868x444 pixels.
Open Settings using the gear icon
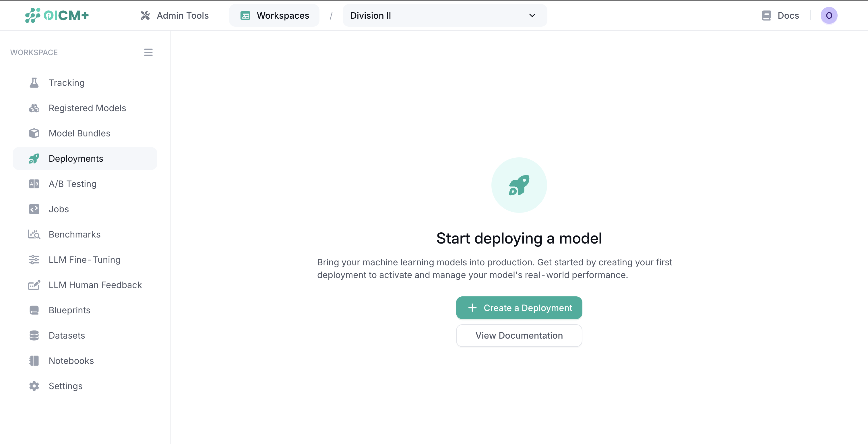pos(34,386)
